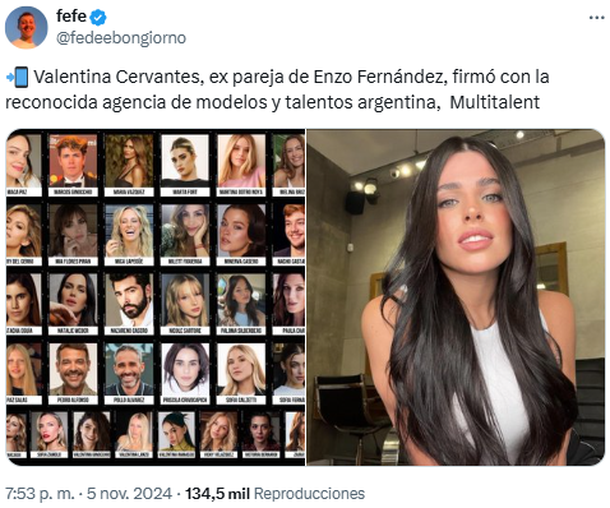Click the laughing curly blonde portrait tile
The height and width of the screenshot is (508, 610).
click(x=130, y=235)
